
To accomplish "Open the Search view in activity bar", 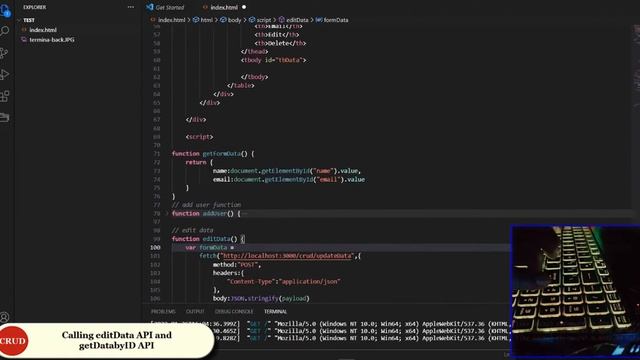I will pyautogui.click(x=5, y=31).
